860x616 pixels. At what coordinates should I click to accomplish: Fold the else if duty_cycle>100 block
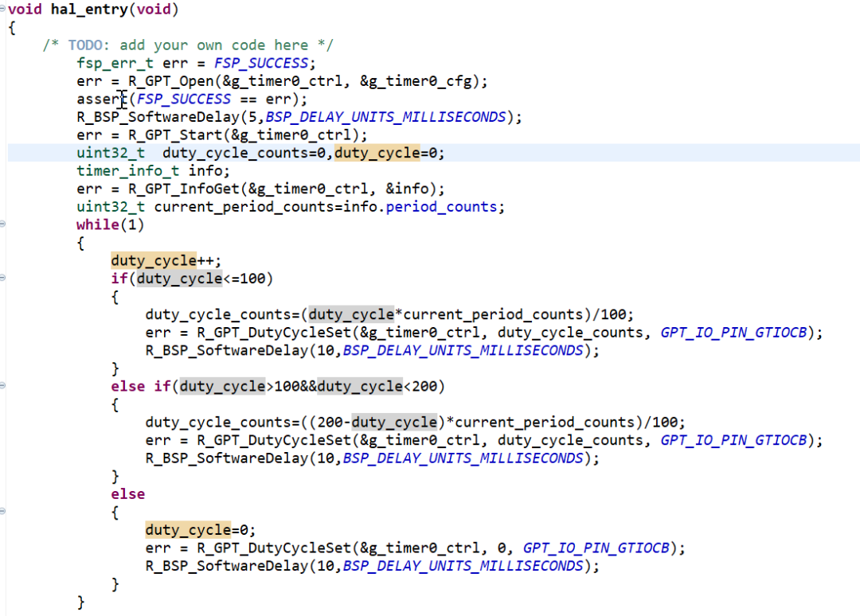click(3, 387)
